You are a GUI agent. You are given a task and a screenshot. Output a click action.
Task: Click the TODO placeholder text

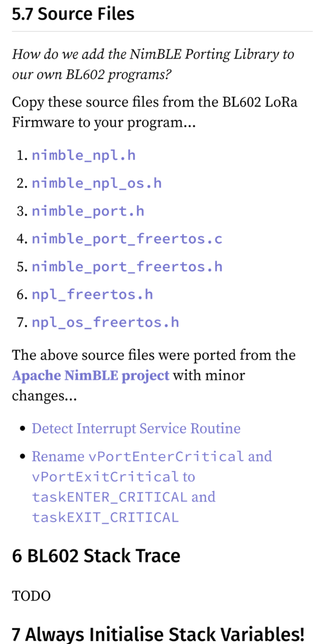pos(31,596)
